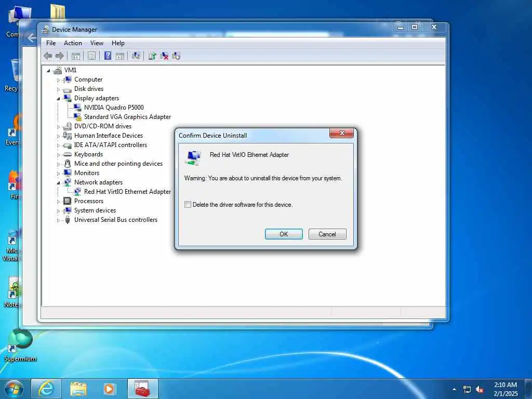Viewport: 532px width, 399px height.
Task: Expand the DVD/CD-ROM drives node
Action: [58, 127]
